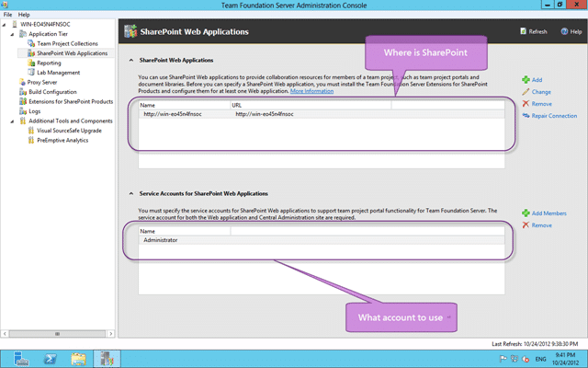The image size is (588, 368).
Task: Click the PreEmptive Analytics icon
Action: [x=31, y=141]
